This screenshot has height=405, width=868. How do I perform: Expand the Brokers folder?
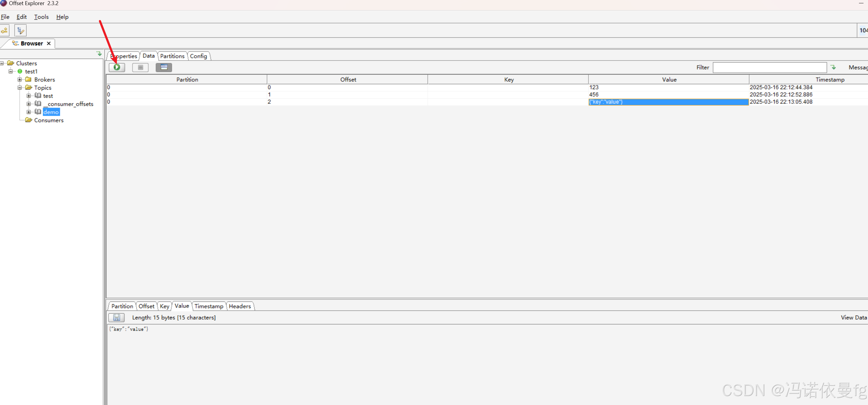tap(20, 79)
